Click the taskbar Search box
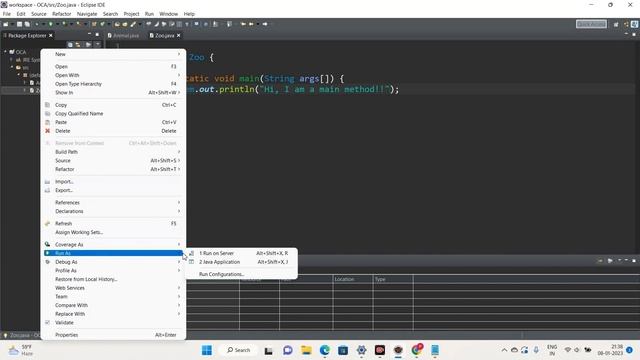Image resolution: width=640 pixels, height=360 pixels. (238, 350)
